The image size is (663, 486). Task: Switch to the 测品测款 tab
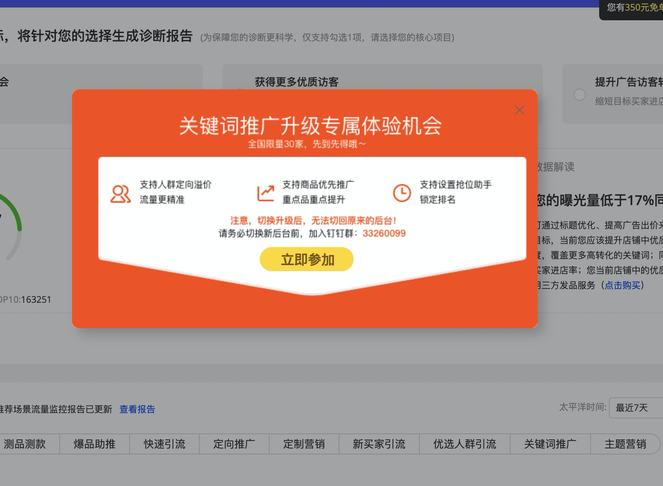pos(25,444)
